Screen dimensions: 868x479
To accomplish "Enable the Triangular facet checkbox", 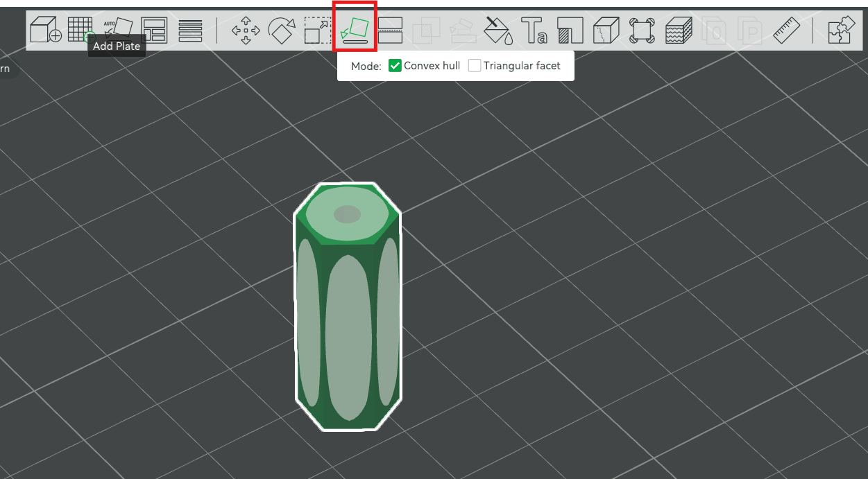I will pos(475,66).
